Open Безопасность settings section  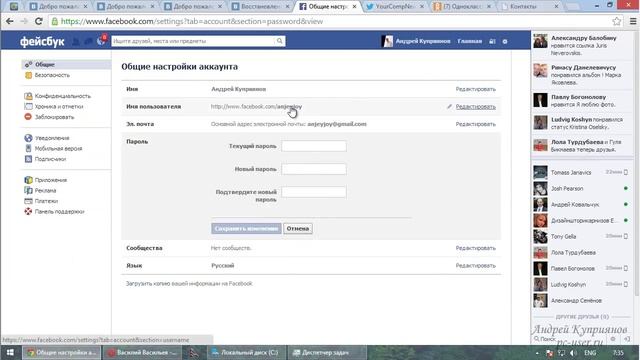(x=52, y=75)
